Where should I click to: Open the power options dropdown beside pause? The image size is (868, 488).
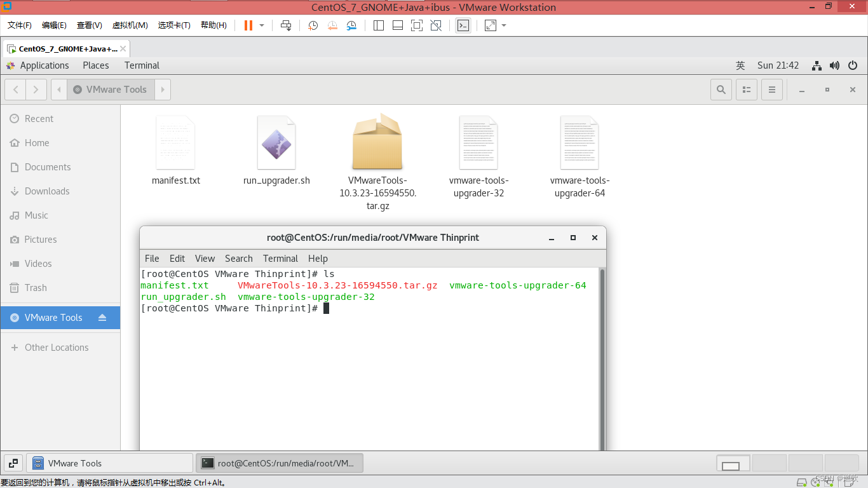(x=262, y=25)
